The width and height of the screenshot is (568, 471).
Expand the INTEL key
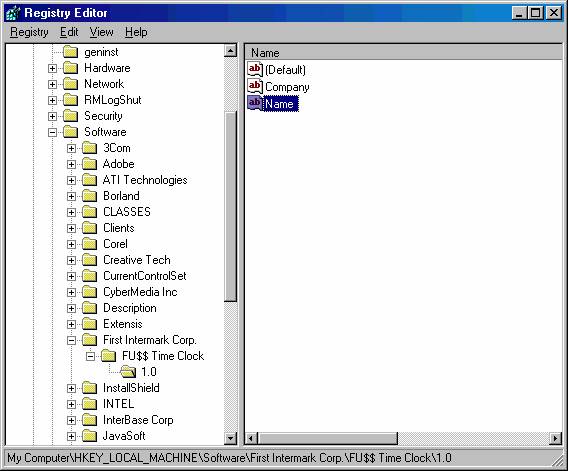[x=71, y=404]
